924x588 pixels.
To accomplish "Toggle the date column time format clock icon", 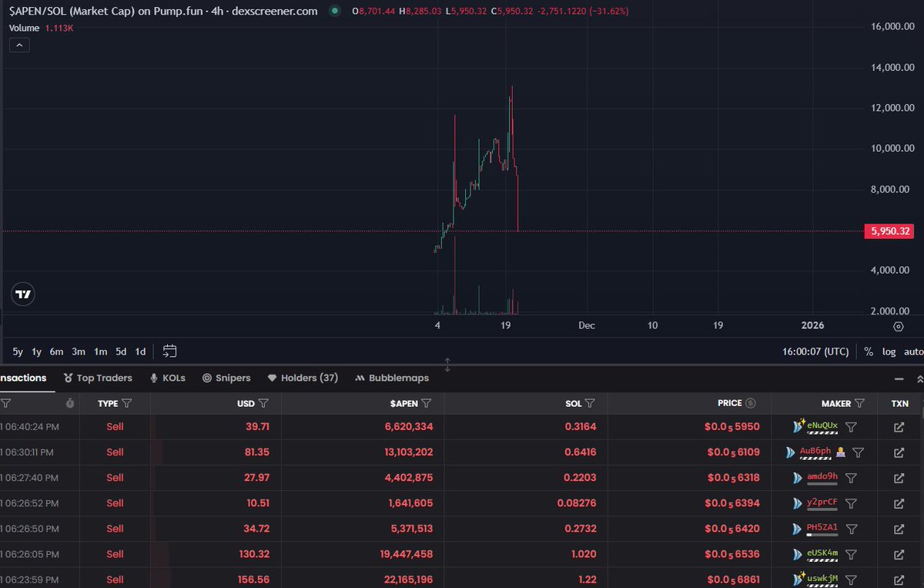I will coord(70,403).
